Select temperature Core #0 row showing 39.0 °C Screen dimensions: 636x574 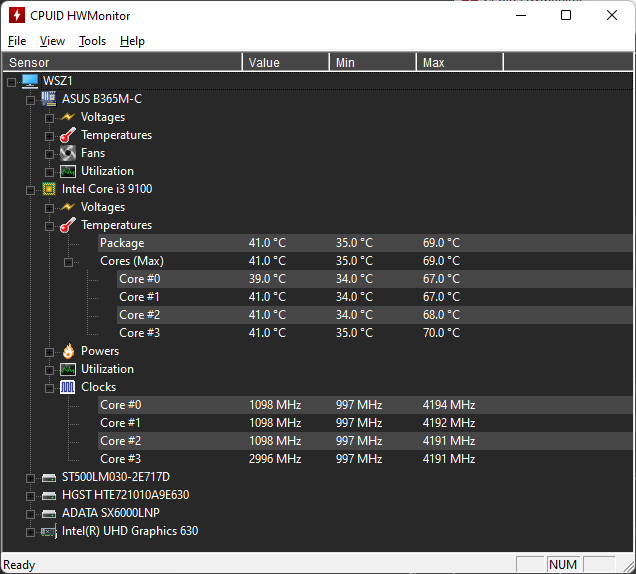pyautogui.click(x=375, y=279)
